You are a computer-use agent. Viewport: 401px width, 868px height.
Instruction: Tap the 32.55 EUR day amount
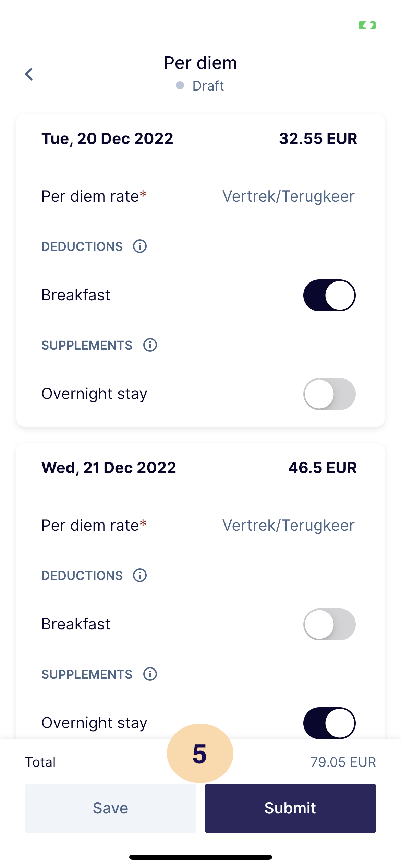click(x=318, y=138)
